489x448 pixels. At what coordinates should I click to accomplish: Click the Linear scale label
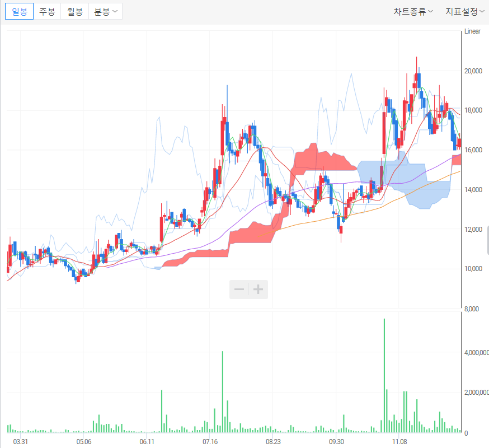pos(472,31)
